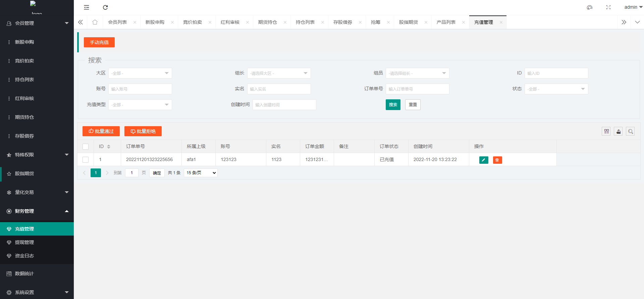Screen dimensions: 644x299
Task: Open the 大区 dropdown
Action: click(x=140, y=73)
